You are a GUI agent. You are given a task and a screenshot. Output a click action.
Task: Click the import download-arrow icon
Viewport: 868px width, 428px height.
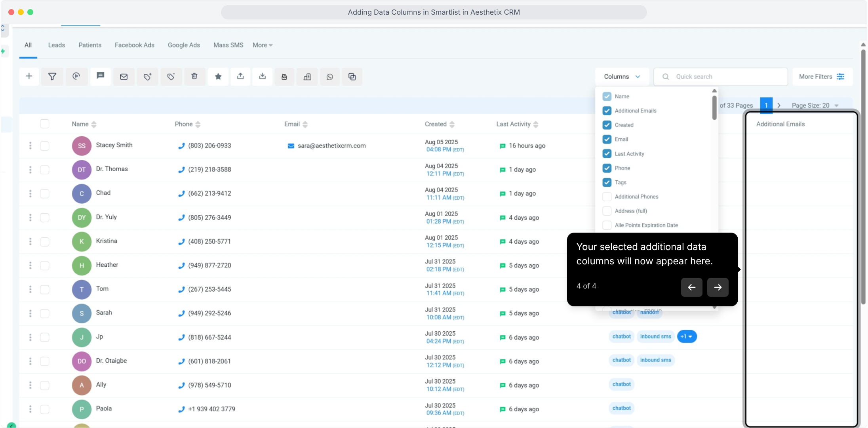[263, 76]
